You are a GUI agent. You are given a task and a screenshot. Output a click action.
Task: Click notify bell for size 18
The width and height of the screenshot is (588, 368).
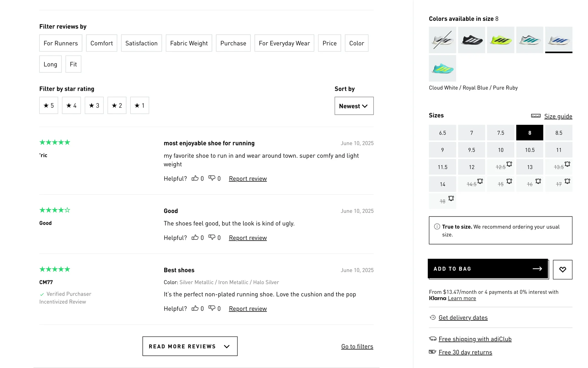pyautogui.click(x=451, y=198)
